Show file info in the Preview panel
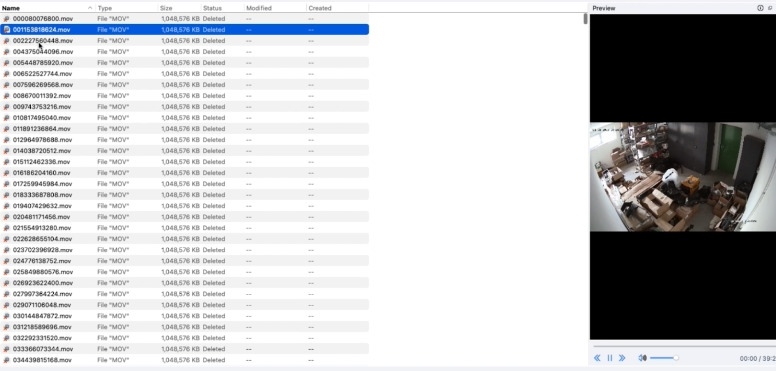Viewport: 776px width, 371px height. click(x=760, y=8)
